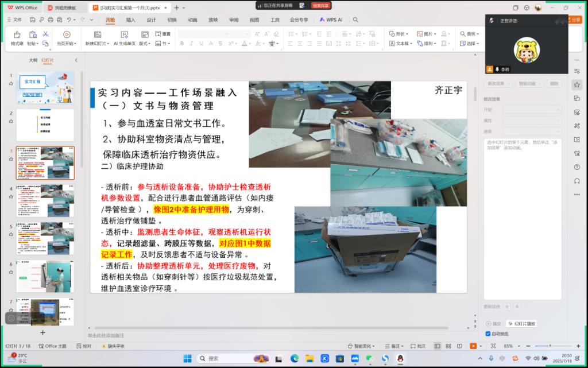
Task: Switch to the 大纲 outline pane tab
Action: click(33, 60)
